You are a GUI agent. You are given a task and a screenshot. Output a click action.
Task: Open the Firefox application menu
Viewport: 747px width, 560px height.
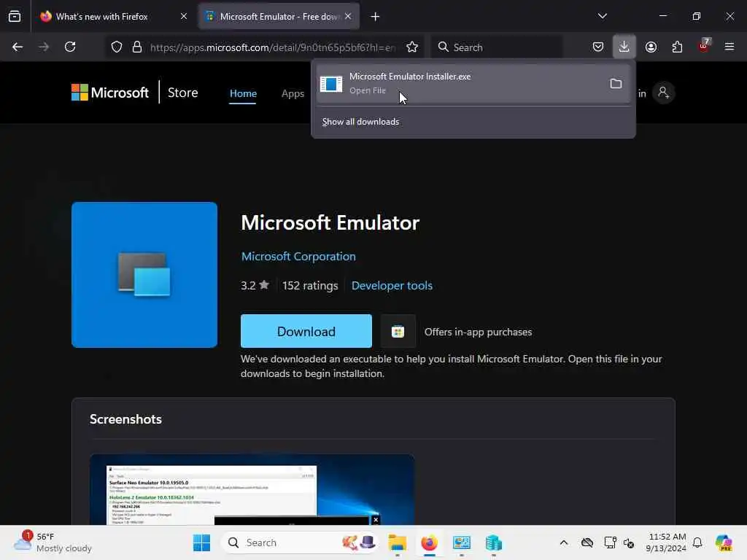(x=729, y=47)
